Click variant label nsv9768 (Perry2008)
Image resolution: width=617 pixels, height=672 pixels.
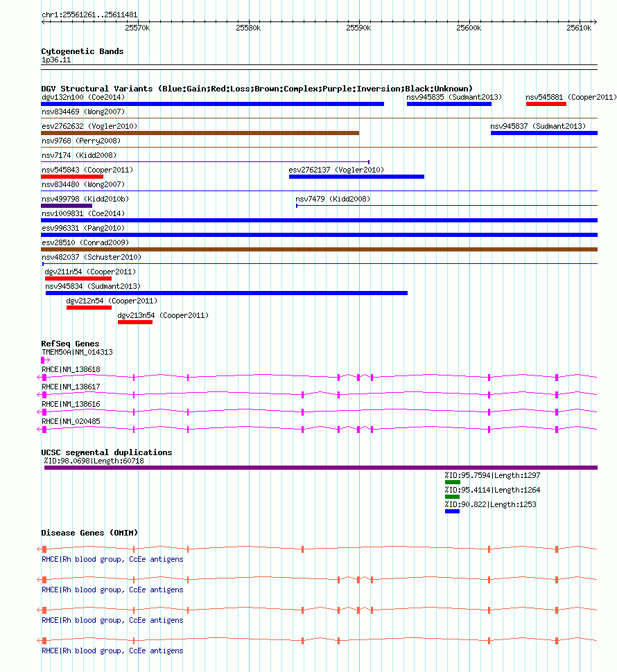81,141
